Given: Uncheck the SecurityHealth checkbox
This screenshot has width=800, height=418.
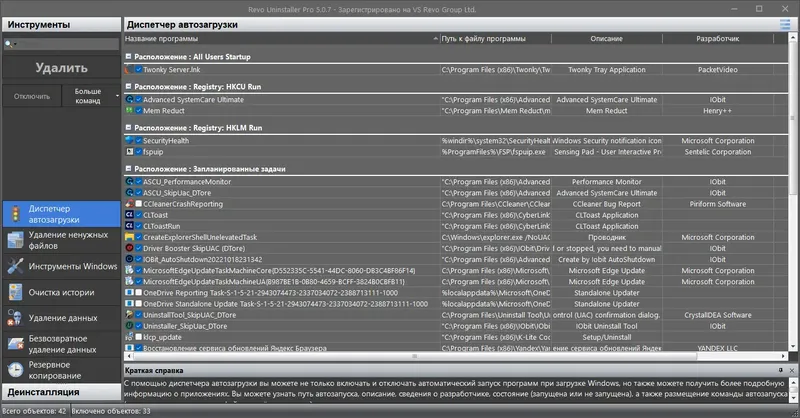Looking at the screenshot, I should pyautogui.click(x=138, y=140).
